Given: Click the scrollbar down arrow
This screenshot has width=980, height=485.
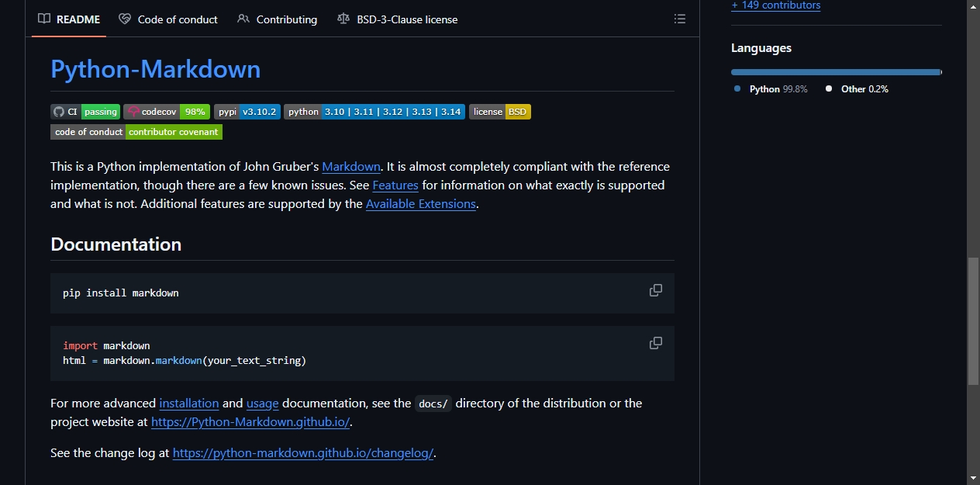Looking at the screenshot, I should click(x=973, y=477).
